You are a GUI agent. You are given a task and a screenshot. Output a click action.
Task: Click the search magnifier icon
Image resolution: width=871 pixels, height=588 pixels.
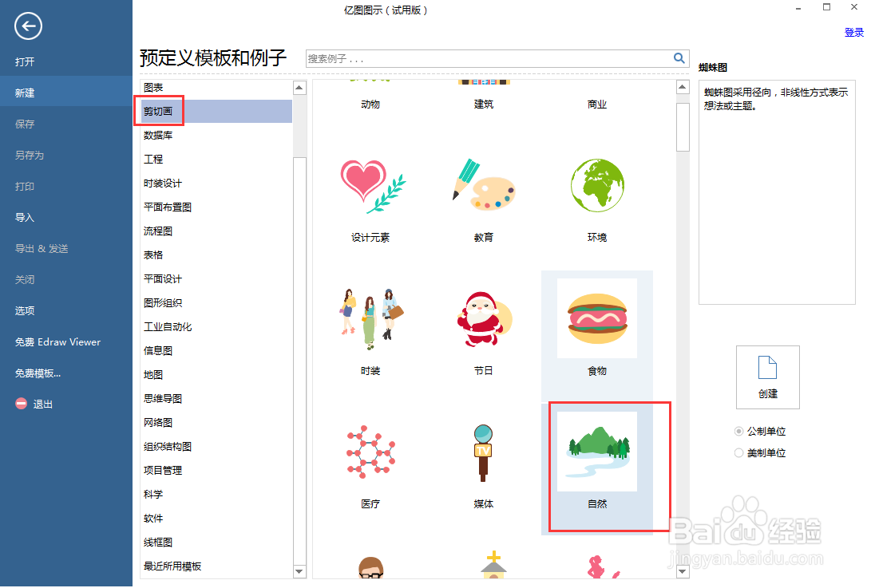point(679,58)
